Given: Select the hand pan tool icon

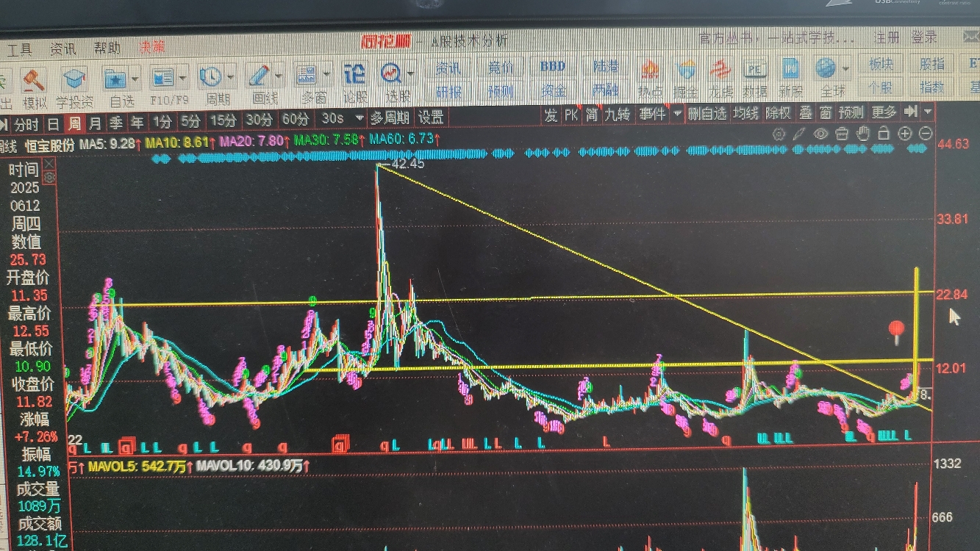Looking at the screenshot, I should pos(864,134).
